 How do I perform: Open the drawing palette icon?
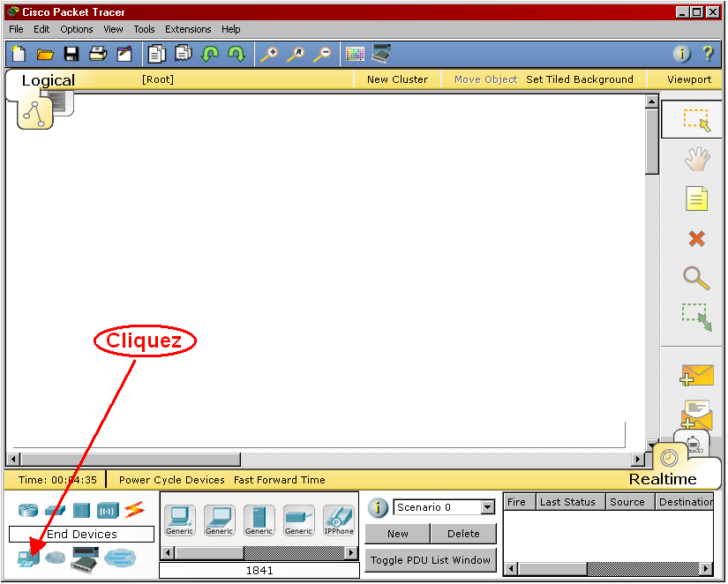(356, 55)
